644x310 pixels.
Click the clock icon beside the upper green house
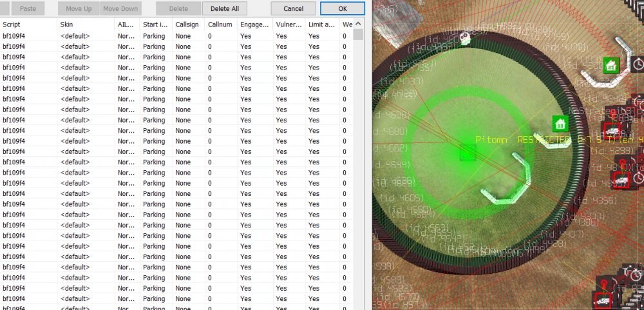638,64
